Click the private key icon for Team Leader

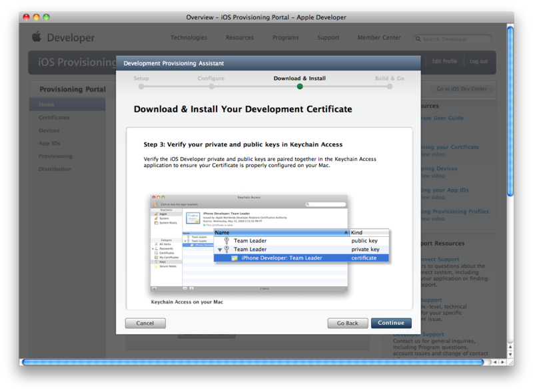pyautogui.click(x=227, y=250)
